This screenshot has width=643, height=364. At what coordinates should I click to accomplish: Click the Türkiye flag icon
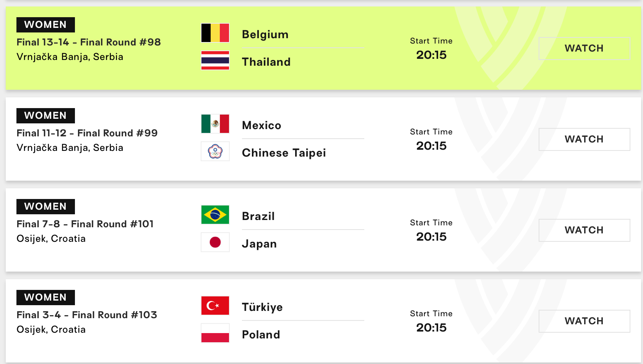pos(215,306)
